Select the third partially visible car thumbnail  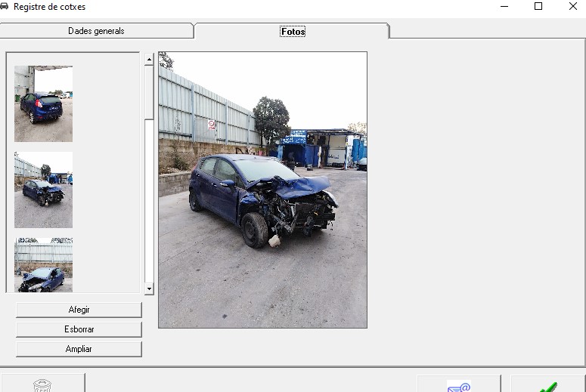coord(43,265)
